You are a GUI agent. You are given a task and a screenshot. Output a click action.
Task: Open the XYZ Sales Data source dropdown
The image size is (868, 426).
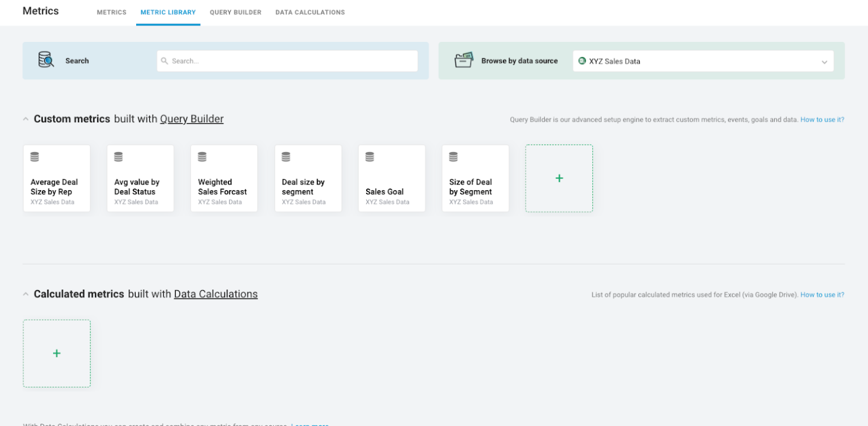pyautogui.click(x=703, y=61)
